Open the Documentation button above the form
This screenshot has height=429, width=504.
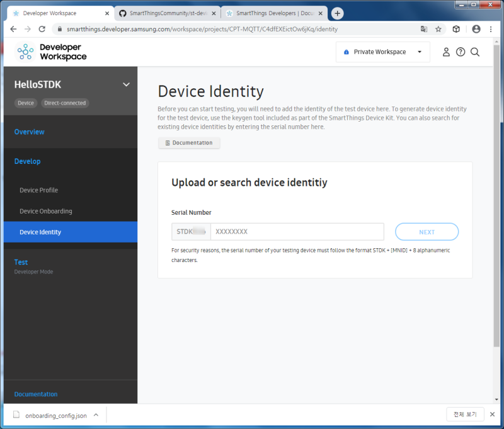click(x=189, y=143)
